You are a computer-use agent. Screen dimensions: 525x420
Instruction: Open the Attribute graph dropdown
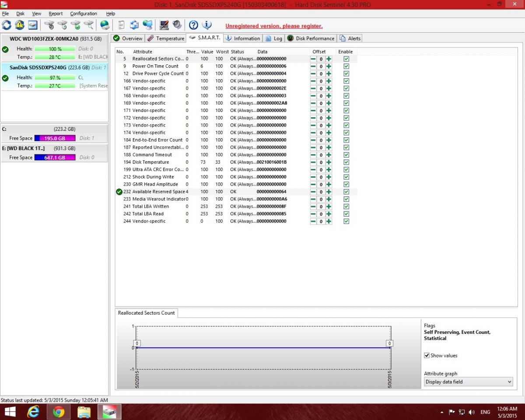(469, 382)
